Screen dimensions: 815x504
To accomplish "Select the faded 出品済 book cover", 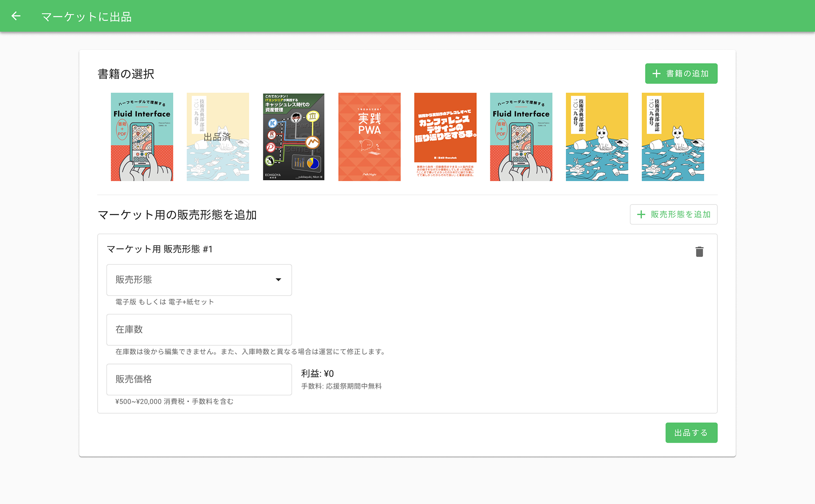I will click(217, 137).
